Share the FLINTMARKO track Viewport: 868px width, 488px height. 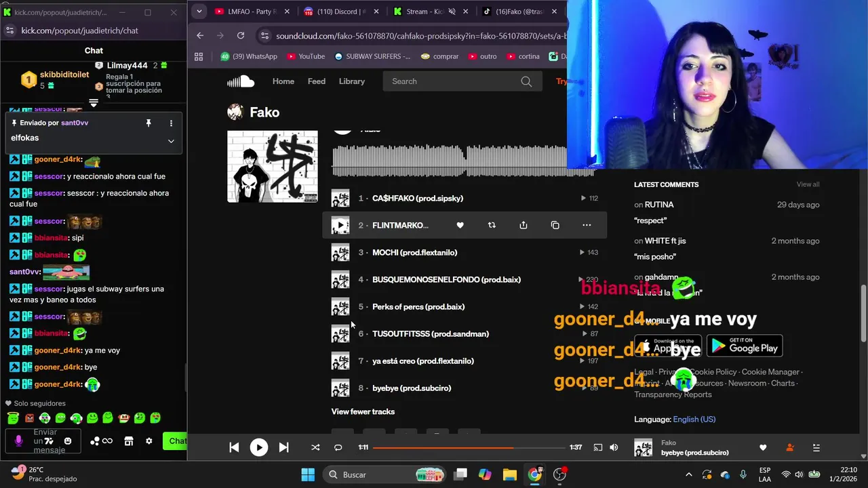524,225
